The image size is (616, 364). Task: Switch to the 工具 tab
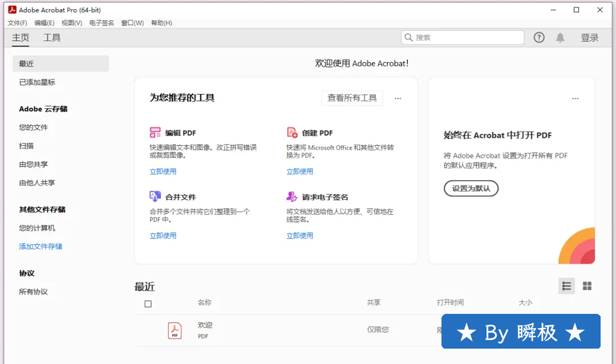click(x=52, y=38)
